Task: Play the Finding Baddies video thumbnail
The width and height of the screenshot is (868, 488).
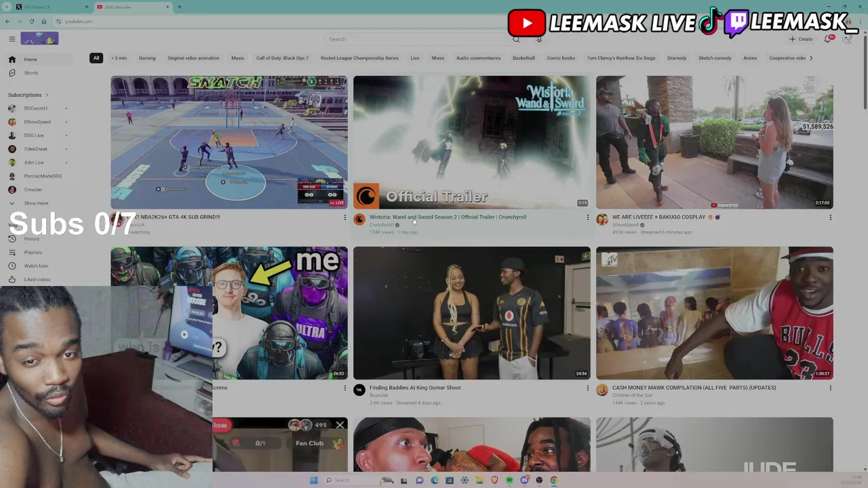Action: [x=472, y=313]
